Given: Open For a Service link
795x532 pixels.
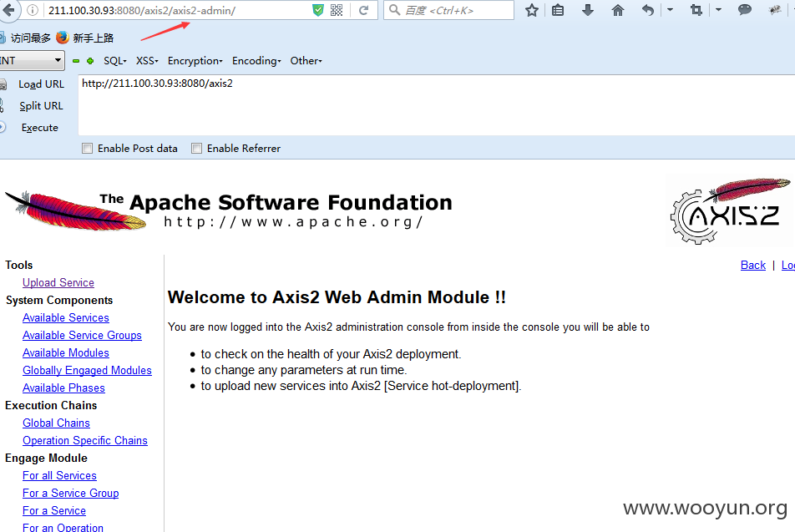Looking at the screenshot, I should click(x=54, y=510).
